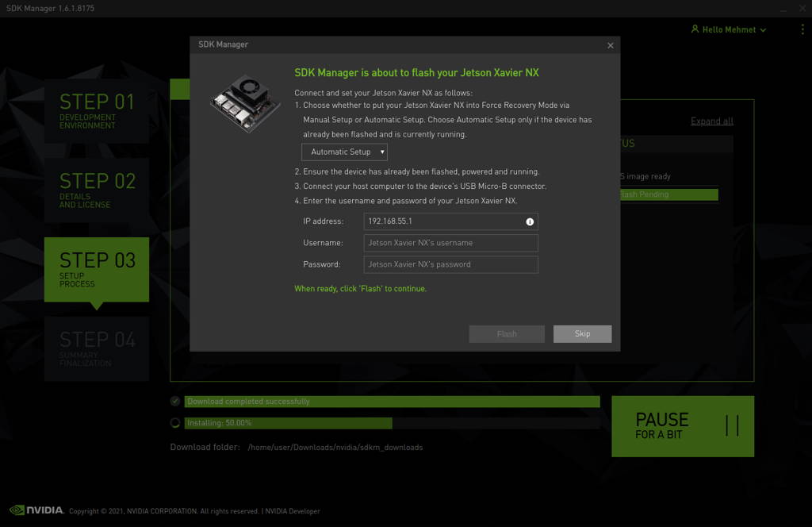Image resolution: width=812 pixels, height=527 pixels.
Task: Click the Flash Pending status bar
Action: click(x=669, y=194)
